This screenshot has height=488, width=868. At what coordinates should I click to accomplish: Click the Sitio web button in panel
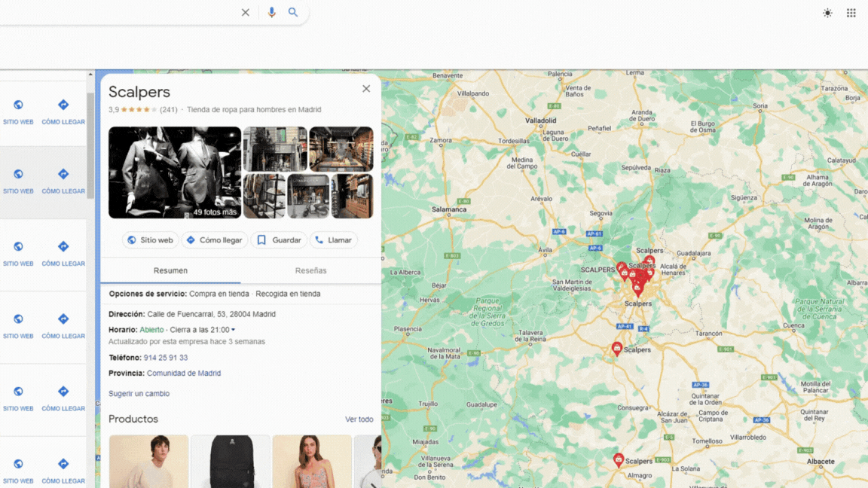coord(151,240)
